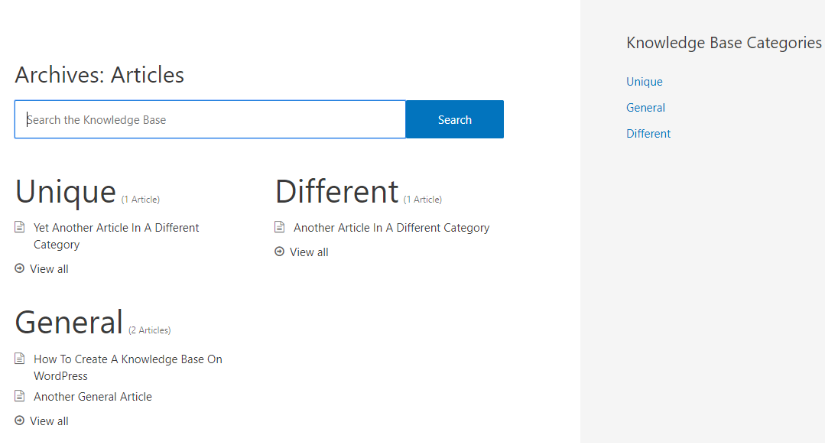Click document icon beside How To Create A Knowledge Base
This screenshot has width=825, height=443.
coord(19,358)
